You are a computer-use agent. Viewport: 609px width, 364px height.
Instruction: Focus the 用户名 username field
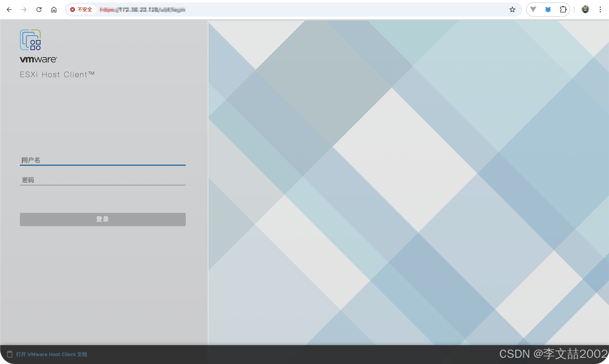click(x=103, y=160)
